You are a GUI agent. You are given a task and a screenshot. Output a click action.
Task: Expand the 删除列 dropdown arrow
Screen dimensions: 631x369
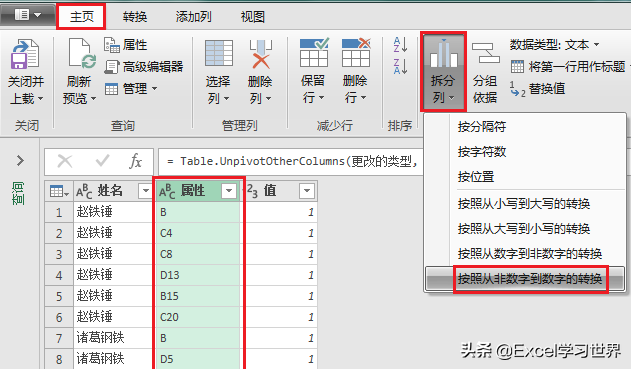(x=268, y=99)
